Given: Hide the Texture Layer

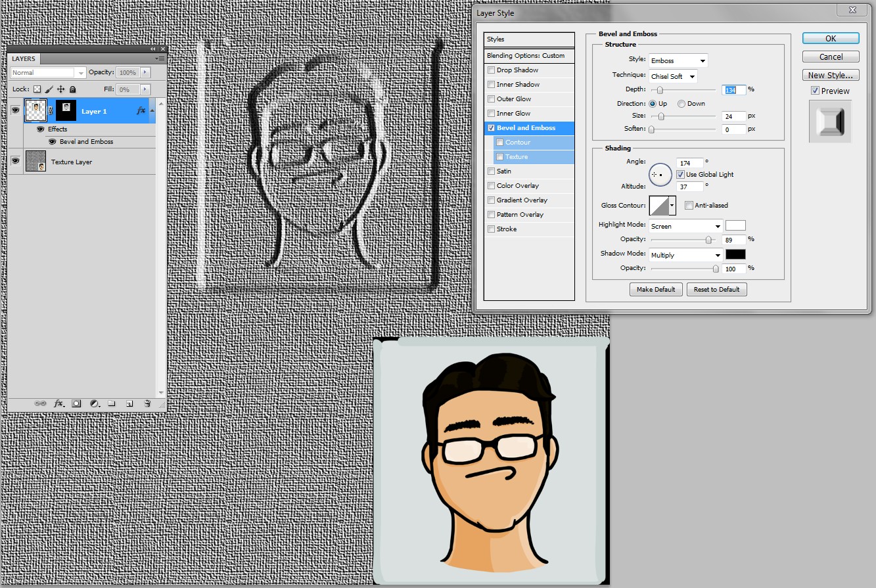Looking at the screenshot, I should (x=15, y=162).
